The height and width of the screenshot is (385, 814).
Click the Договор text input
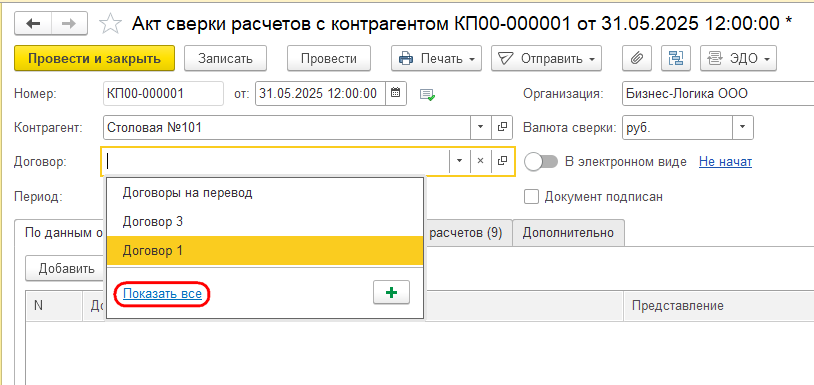tap(277, 161)
